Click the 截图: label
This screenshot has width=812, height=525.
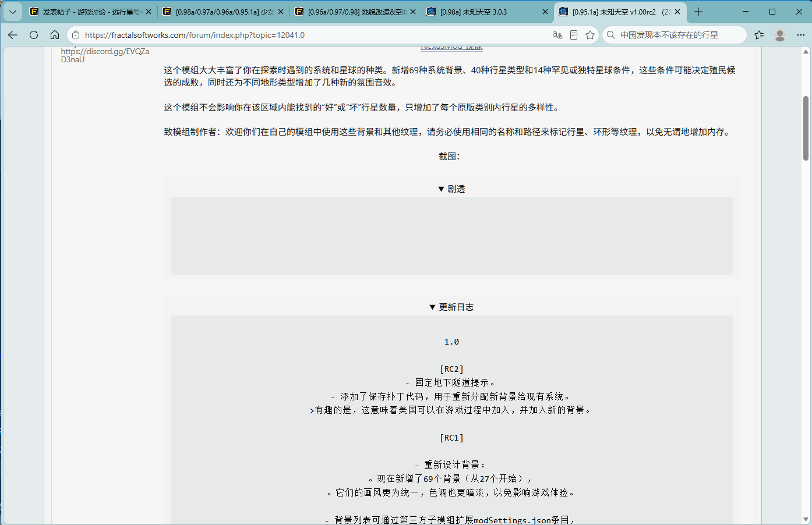449,156
